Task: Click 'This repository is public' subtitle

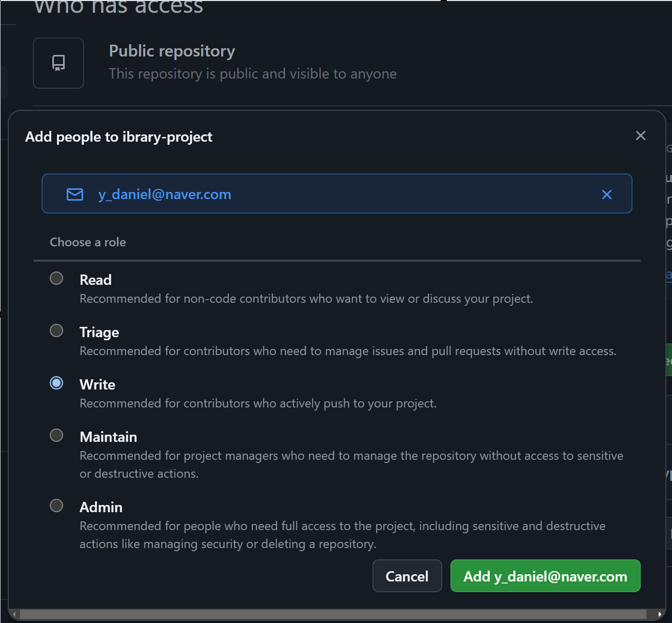Action: pos(252,74)
